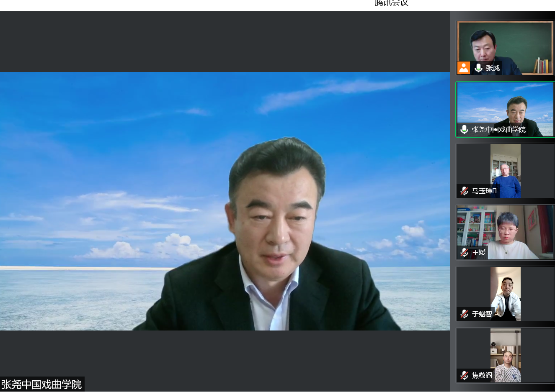Click the muted microphone icon beside 焦敬阁
Viewport: 555px width, 392px height.
(464, 375)
